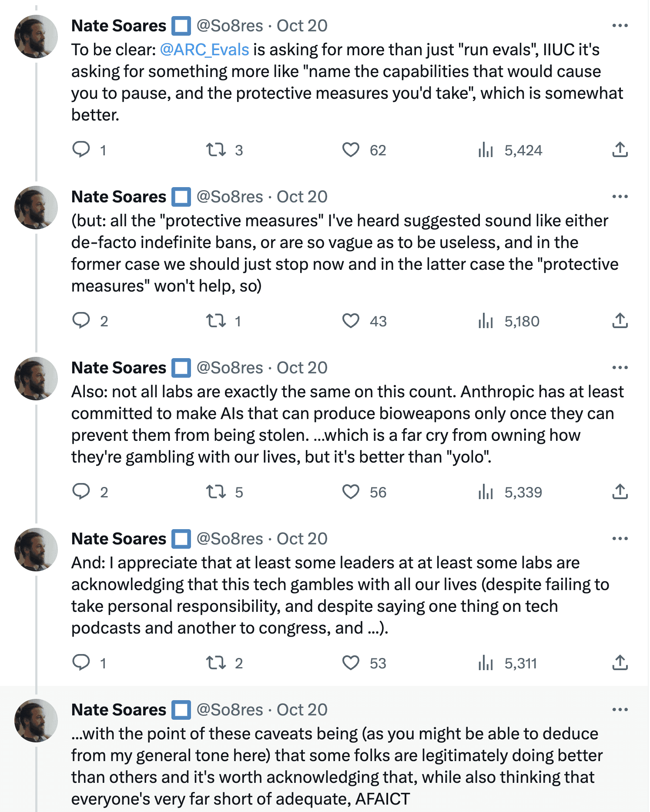The image size is (650, 812).
Task: Open Nate Soares profile from first tweet name
Action: click(x=119, y=26)
